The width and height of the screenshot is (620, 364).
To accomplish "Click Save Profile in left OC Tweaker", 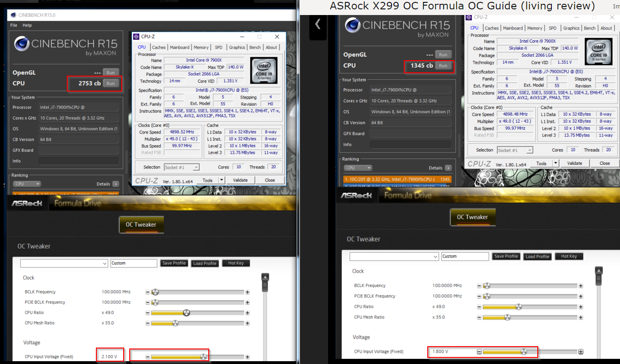I will [174, 263].
